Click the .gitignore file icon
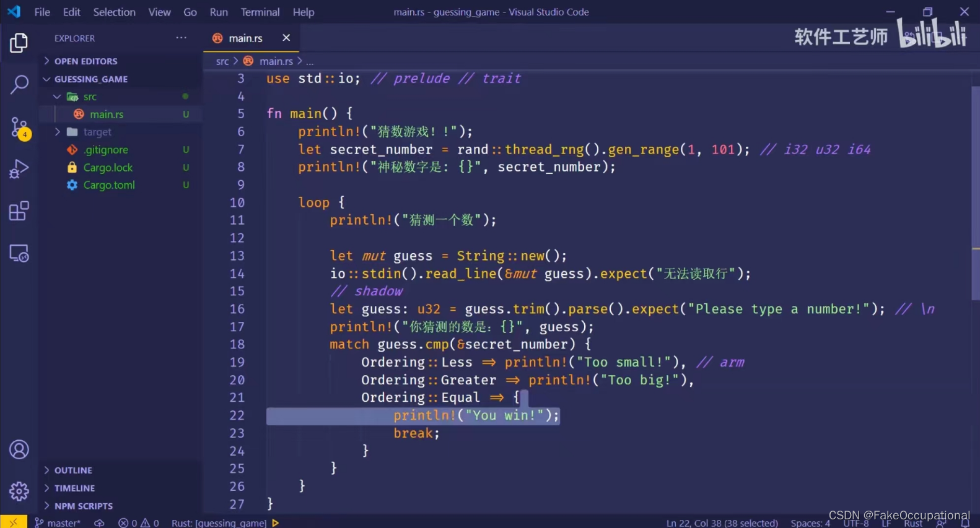Screen dimensions: 980x528 pos(72,150)
